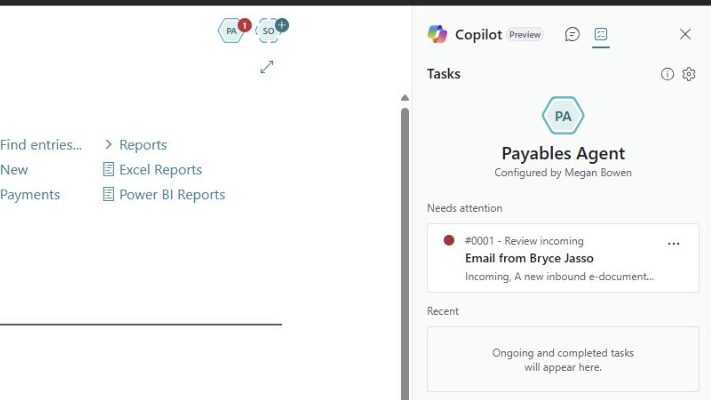Open the Payments menu item
Image resolution: width=711 pixels, height=400 pixels.
[x=30, y=195]
